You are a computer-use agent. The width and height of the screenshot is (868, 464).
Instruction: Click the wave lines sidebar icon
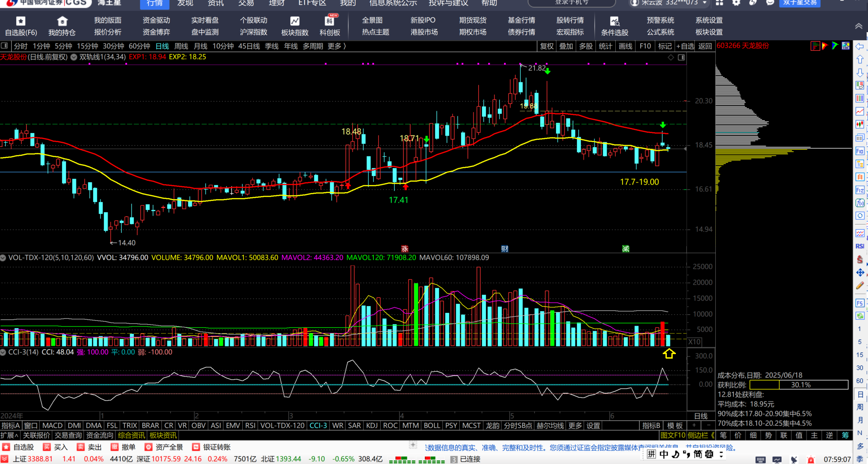(860, 233)
